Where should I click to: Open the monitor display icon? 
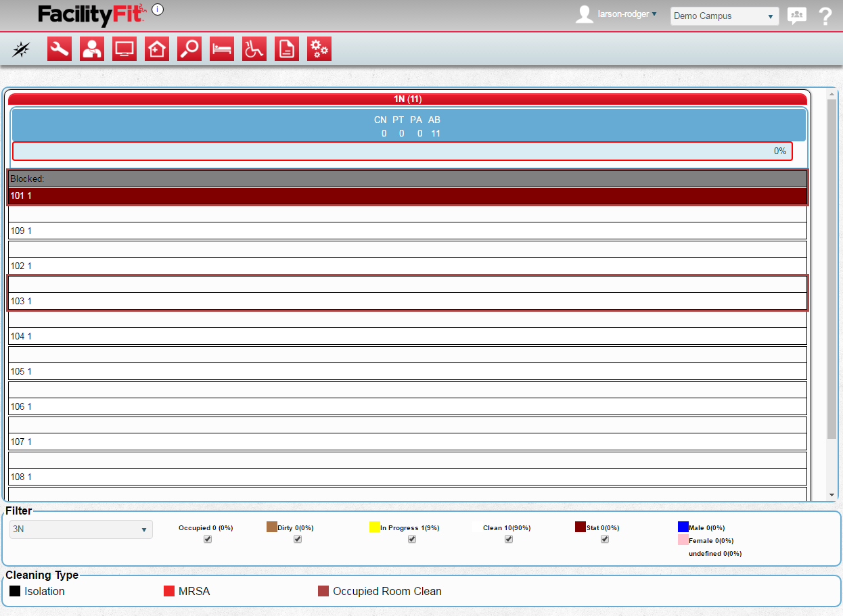[124, 49]
